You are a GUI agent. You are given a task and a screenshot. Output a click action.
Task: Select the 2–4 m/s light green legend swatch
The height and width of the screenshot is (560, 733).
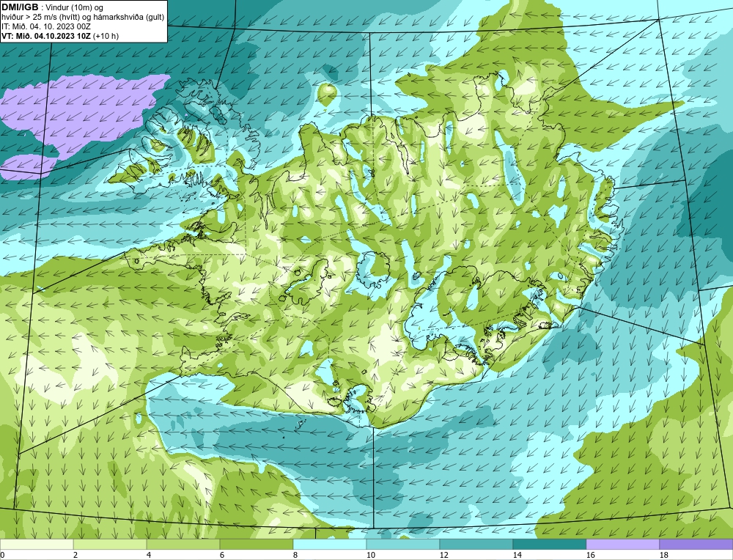coord(110,544)
